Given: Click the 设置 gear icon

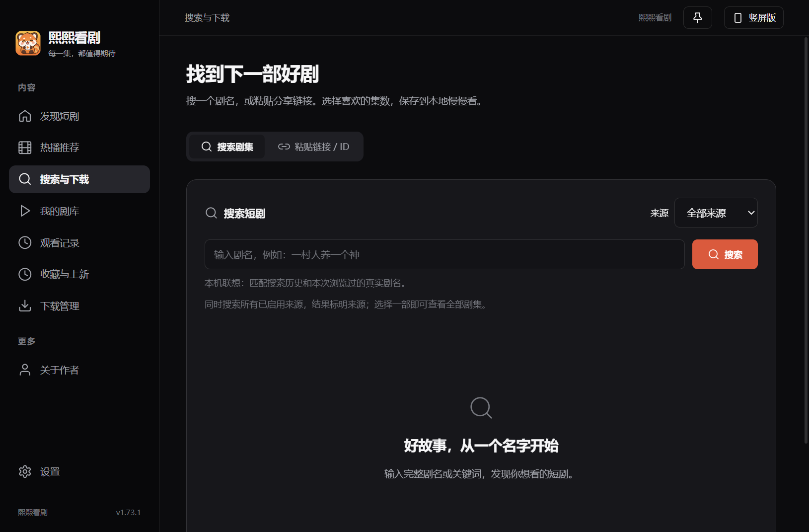Looking at the screenshot, I should click(x=25, y=471).
